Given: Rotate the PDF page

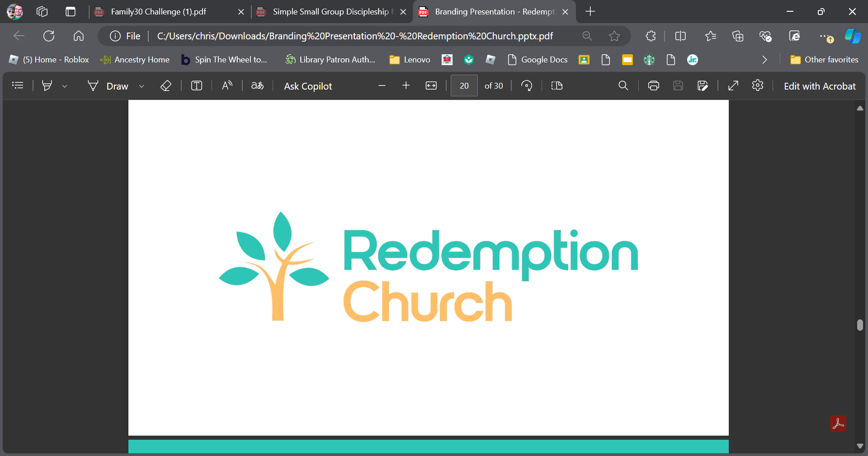Looking at the screenshot, I should 527,86.
